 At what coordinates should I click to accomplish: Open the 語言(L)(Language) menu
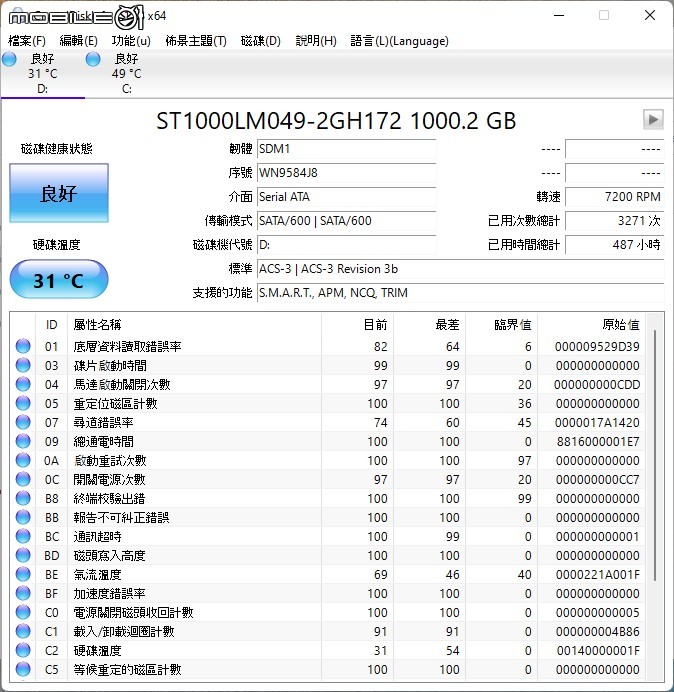(x=399, y=41)
